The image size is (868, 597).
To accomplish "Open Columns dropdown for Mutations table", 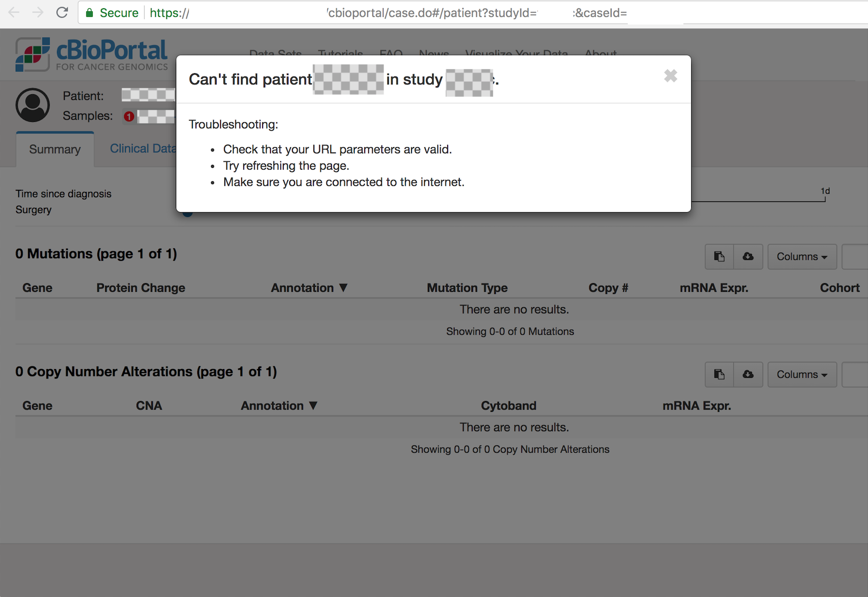I will [x=802, y=256].
